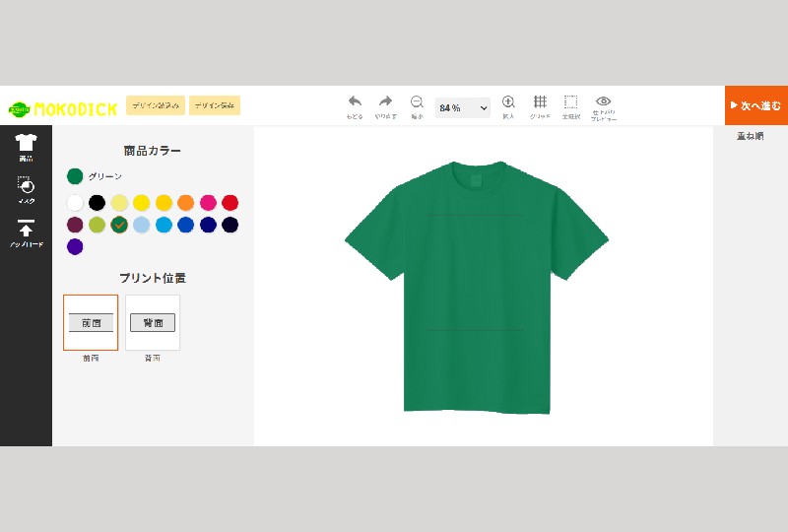The width and height of the screenshot is (788, 532).
Task: Toggle the eye preview icon
Action: pos(604,101)
